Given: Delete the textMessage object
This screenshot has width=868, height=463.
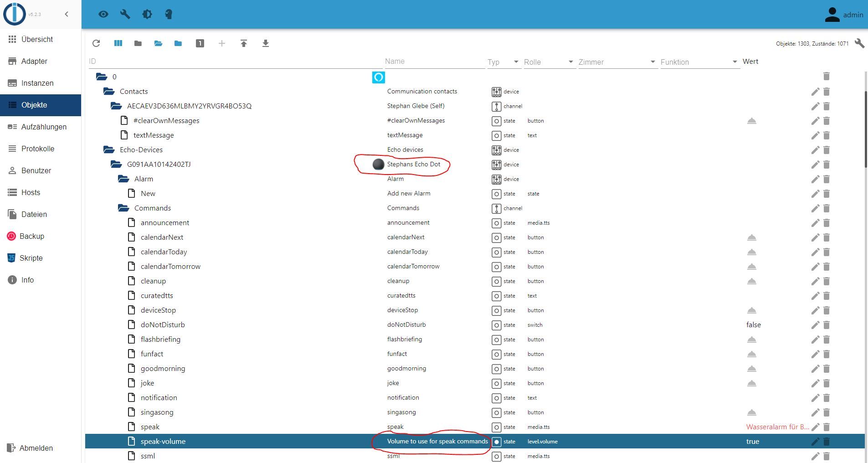Looking at the screenshot, I should click(827, 135).
